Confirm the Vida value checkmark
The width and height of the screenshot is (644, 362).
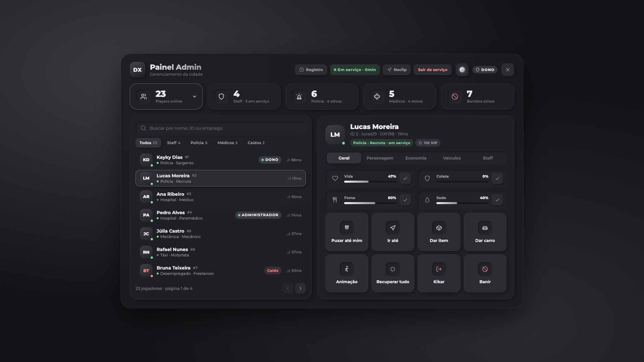tap(405, 178)
